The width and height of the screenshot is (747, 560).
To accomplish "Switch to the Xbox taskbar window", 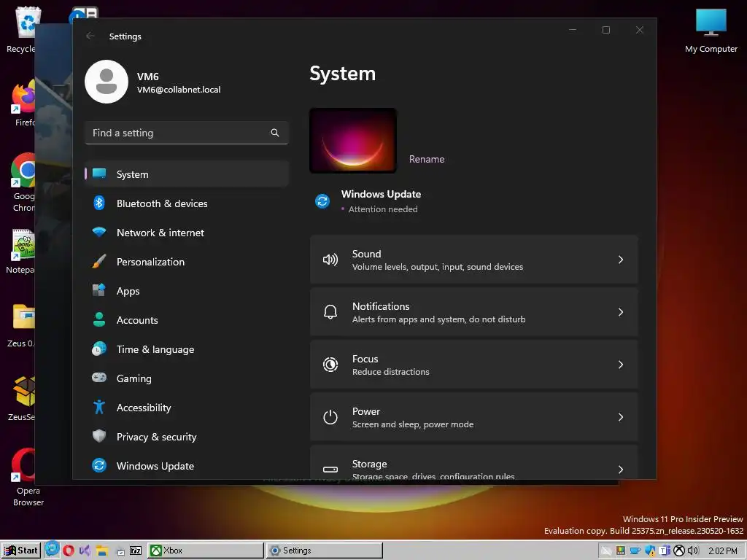I will [205, 551].
